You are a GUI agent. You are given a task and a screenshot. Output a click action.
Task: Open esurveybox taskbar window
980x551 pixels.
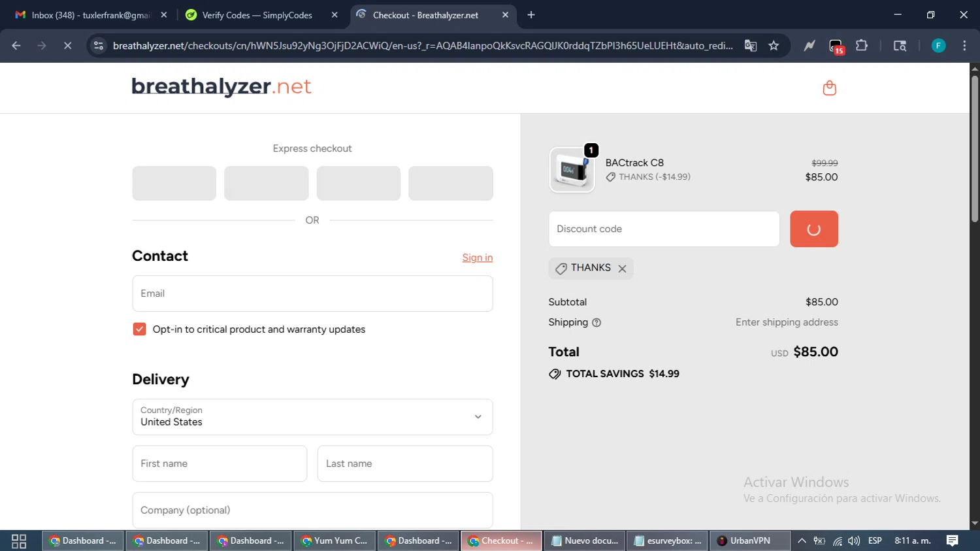coord(668,541)
